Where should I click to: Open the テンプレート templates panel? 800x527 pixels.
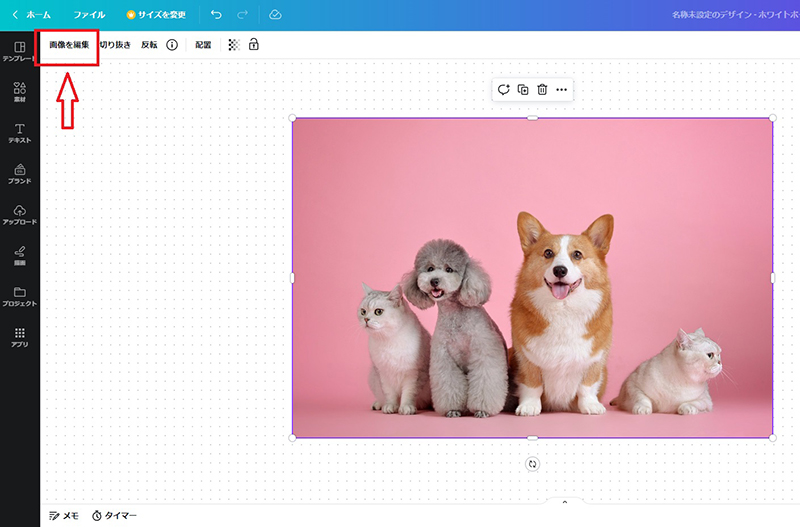tap(19, 52)
